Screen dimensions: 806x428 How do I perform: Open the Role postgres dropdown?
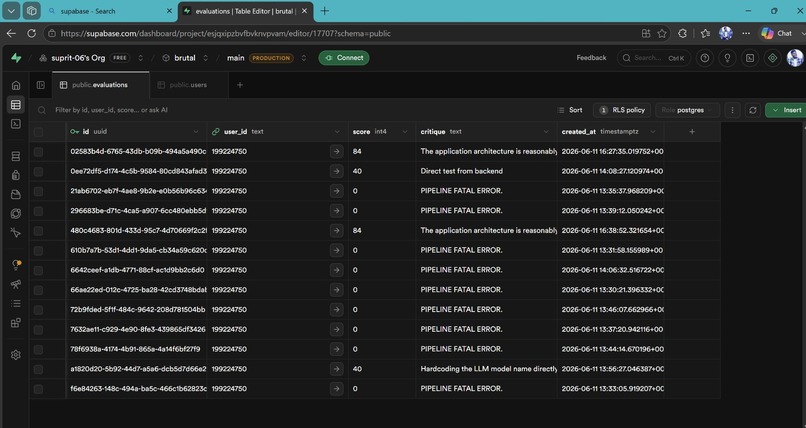(687, 110)
